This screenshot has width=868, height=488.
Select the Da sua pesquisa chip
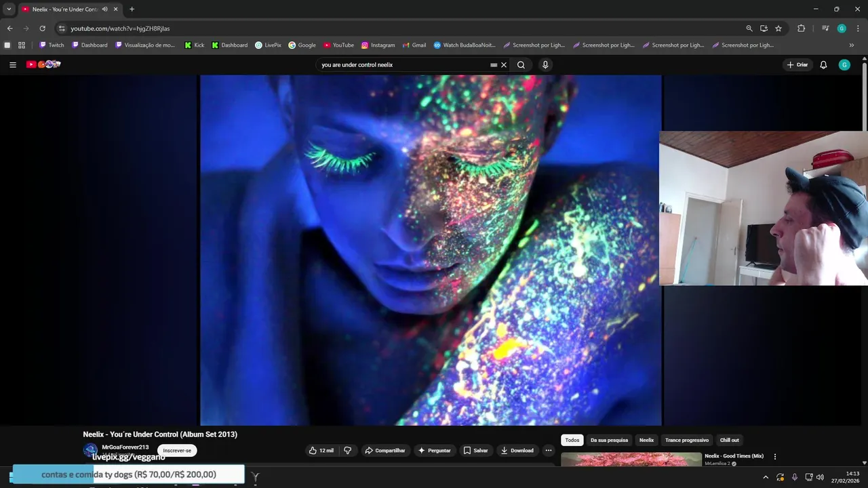pos(609,440)
